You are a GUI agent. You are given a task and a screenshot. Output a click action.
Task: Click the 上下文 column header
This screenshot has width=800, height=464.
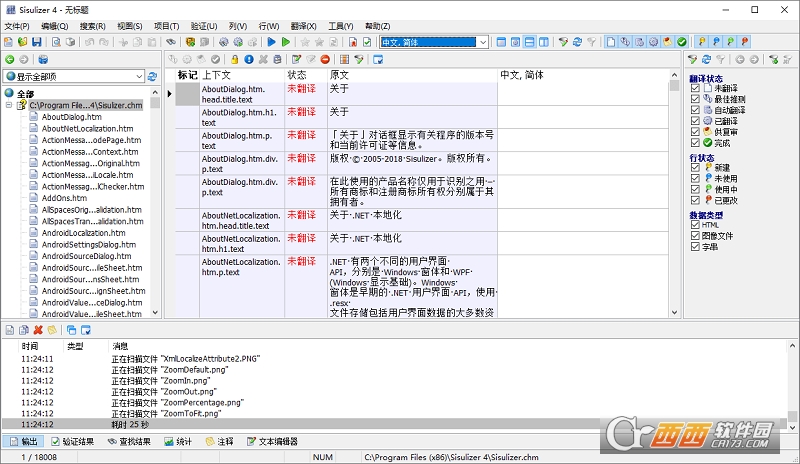tap(241, 75)
